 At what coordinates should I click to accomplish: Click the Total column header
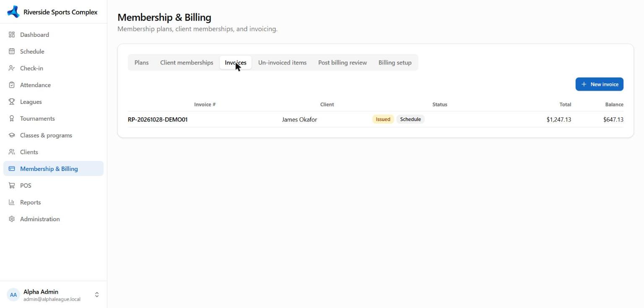click(x=565, y=104)
